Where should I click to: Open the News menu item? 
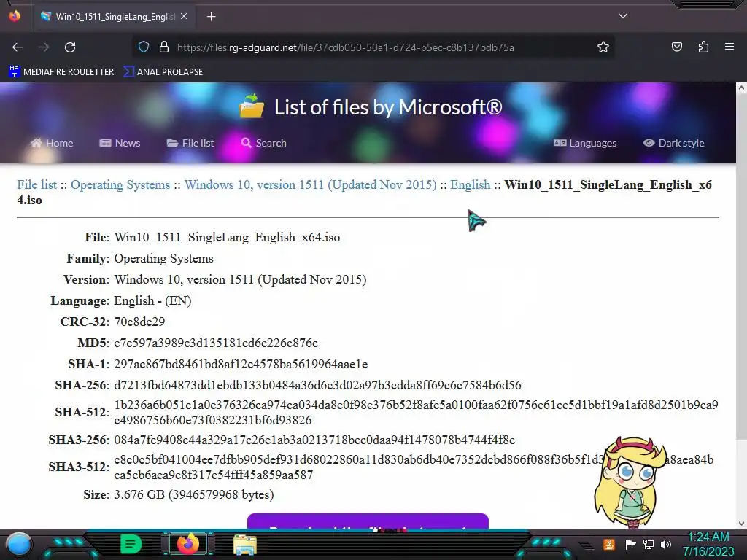[120, 143]
